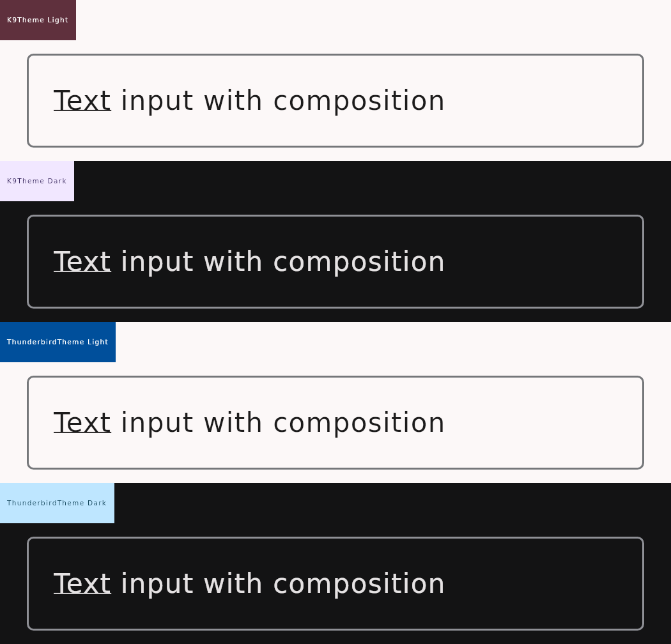Viewport: 671px width, 644px height.
Task: Click the K9Theme Light label
Action: click(x=38, y=20)
